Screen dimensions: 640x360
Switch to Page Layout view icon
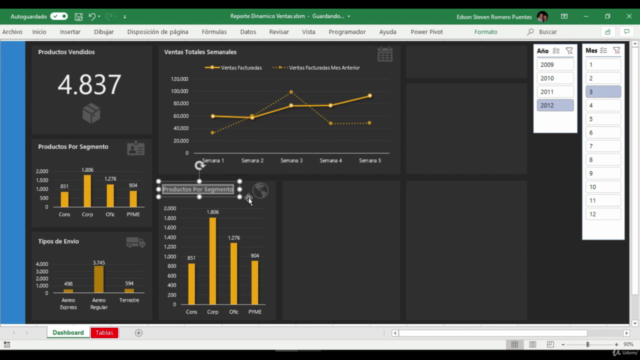coord(533,345)
